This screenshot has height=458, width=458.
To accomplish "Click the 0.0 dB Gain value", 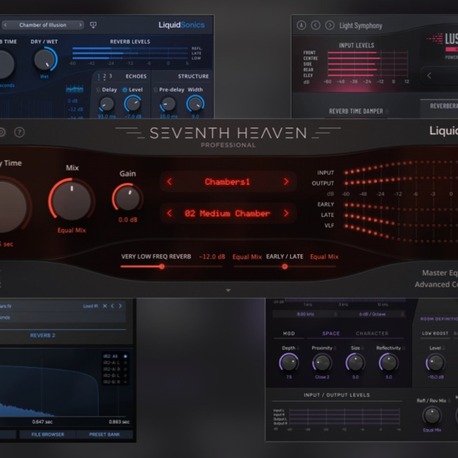I will click(x=128, y=220).
